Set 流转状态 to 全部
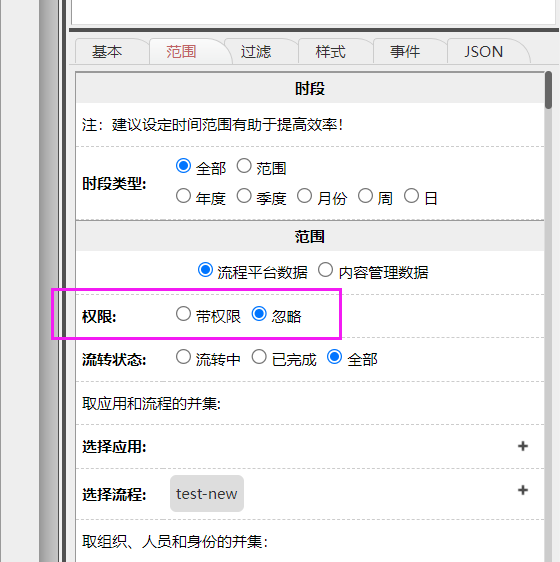 tap(334, 357)
